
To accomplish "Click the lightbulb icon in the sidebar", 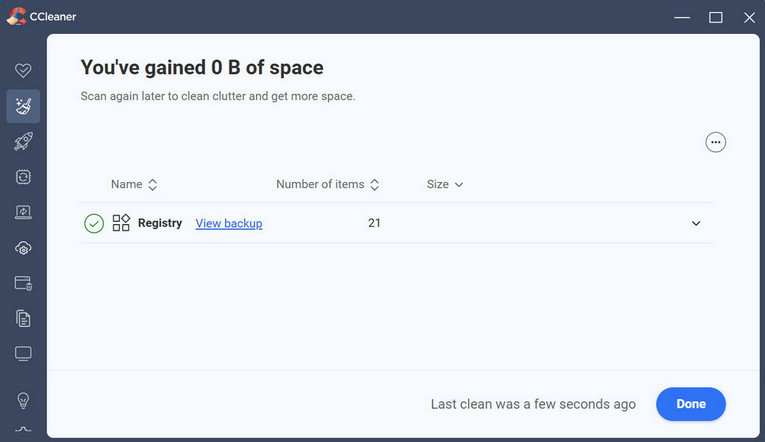I will (x=23, y=400).
